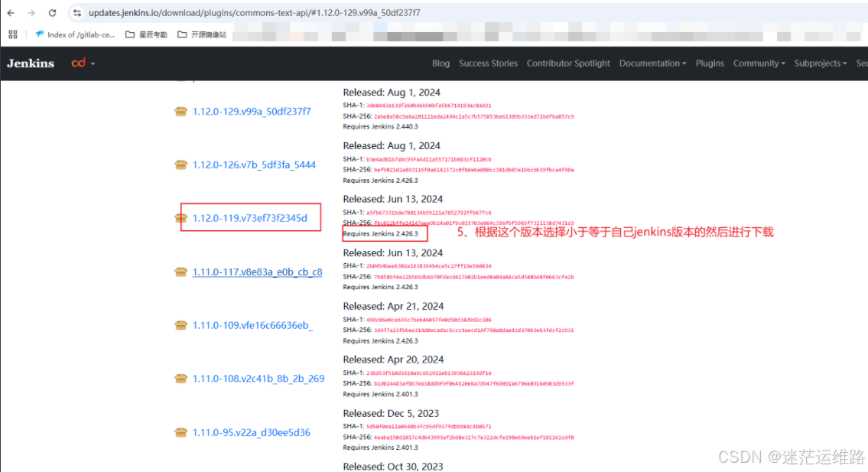The width and height of the screenshot is (868, 472).
Task: Expand the Community dropdown menu
Action: tap(759, 63)
